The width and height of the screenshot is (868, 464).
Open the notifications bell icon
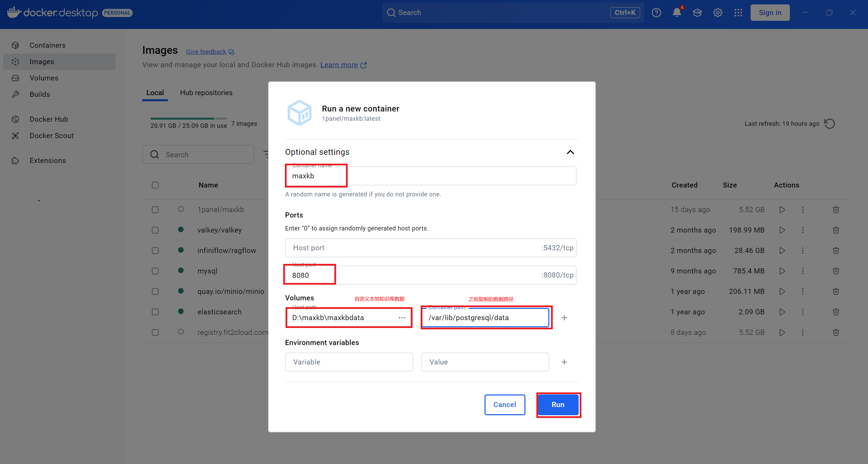point(677,13)
